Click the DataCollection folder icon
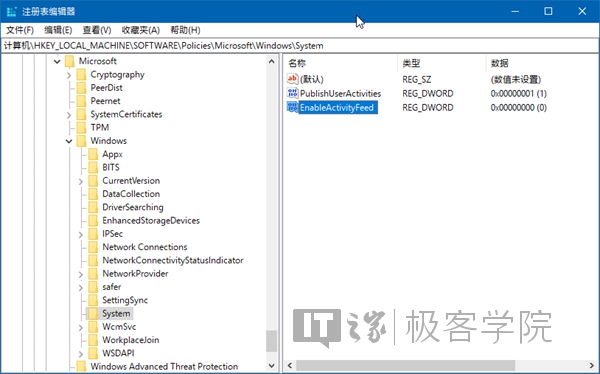This screenshot has height=374, width=600. [93, 194]
